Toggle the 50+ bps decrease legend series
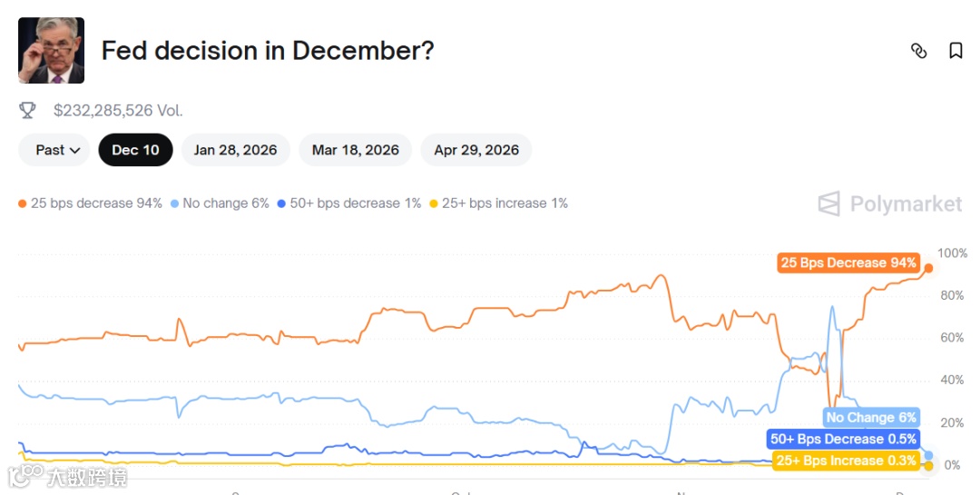This screenshot has width=980, height=495. (x=349, y=203)
